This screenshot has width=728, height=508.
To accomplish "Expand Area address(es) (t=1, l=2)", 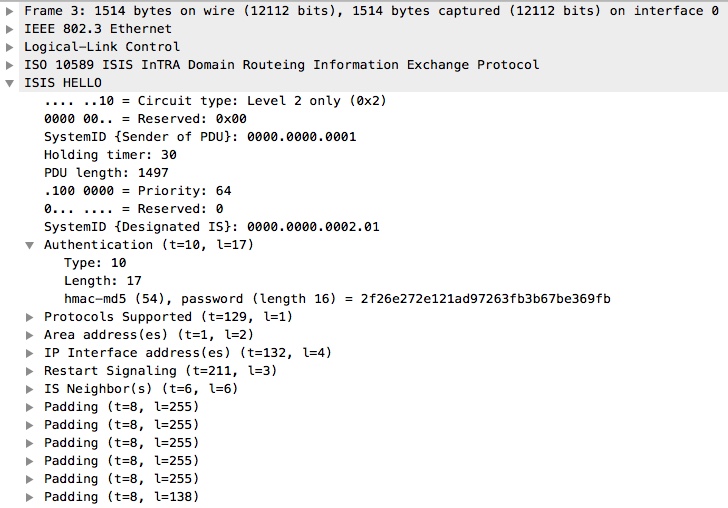I will click(x=30, y=335).
